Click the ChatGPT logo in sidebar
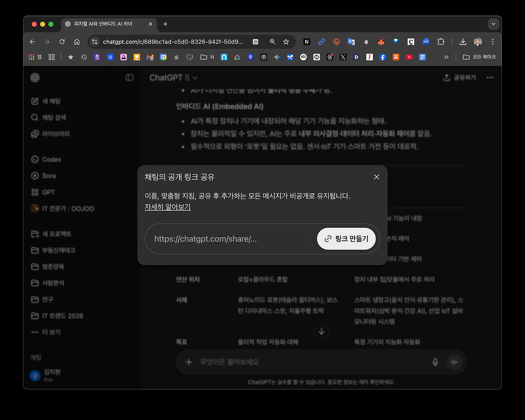 tap(35, 78)
